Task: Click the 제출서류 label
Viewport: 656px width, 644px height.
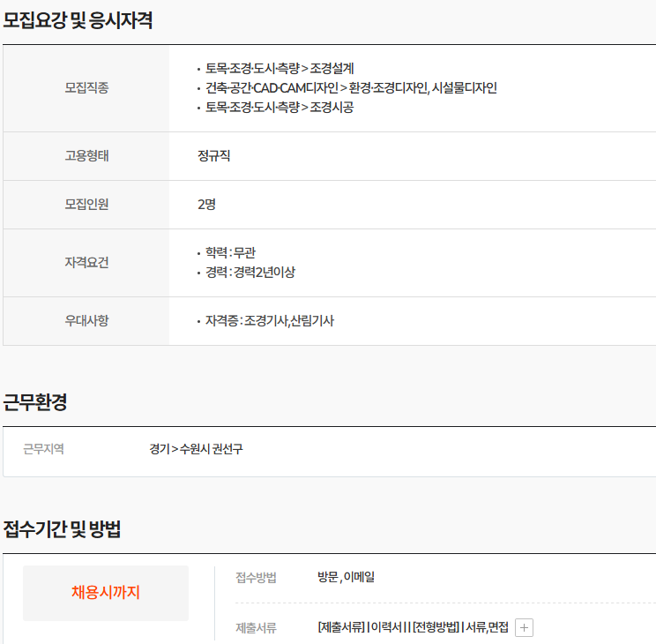Action: [x=256, y=627]
